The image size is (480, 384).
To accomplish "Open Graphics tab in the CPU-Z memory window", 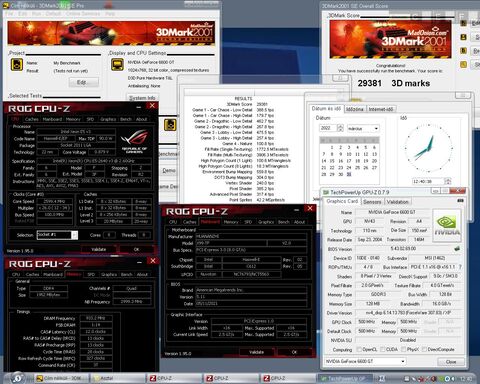I will click(x=109, y=274).
